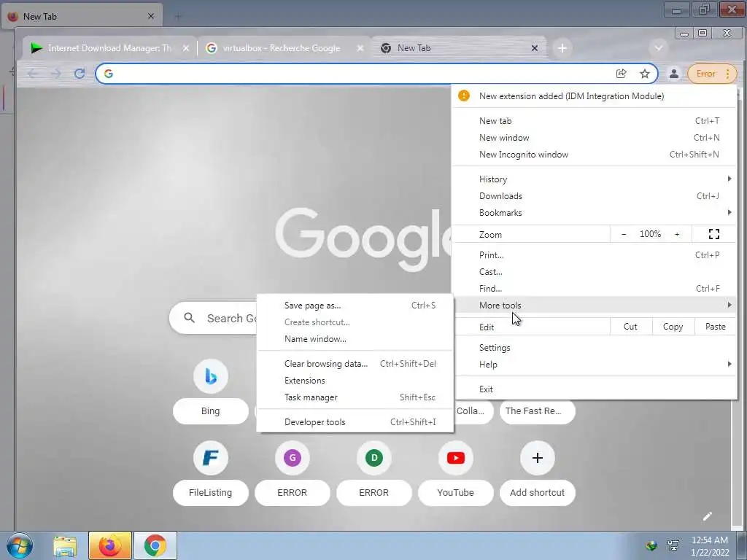
Task: Switch to Internet Download Manager tab
Action: 109,48
